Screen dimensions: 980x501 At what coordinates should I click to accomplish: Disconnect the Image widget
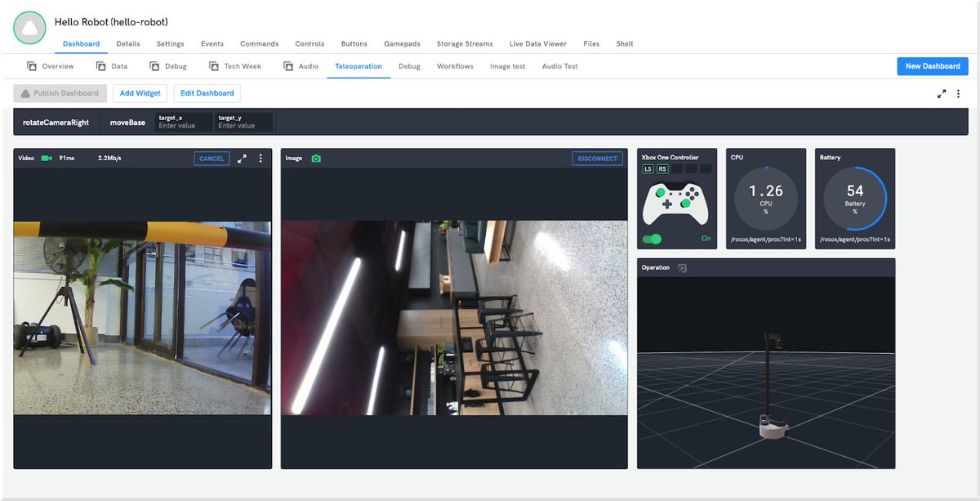tap(598, 159)
